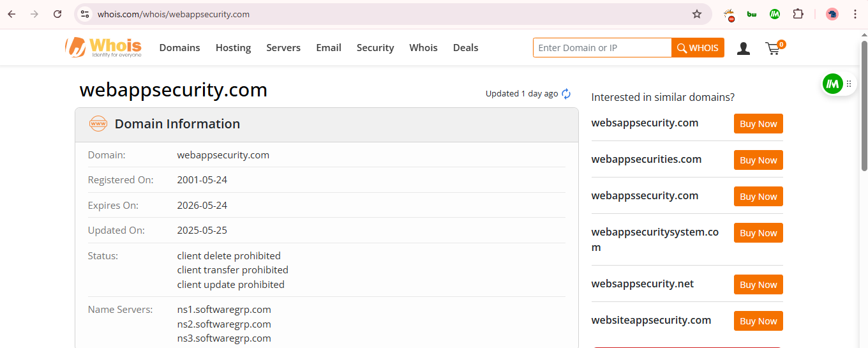The image size is (868, 348).
Task: Buy Now for websappsecurity.com
Action: (x=758, y=124)
